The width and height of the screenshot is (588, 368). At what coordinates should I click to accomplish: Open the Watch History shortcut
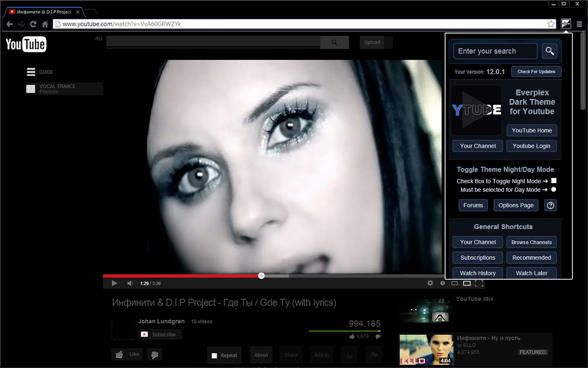[x=478, y=273]
